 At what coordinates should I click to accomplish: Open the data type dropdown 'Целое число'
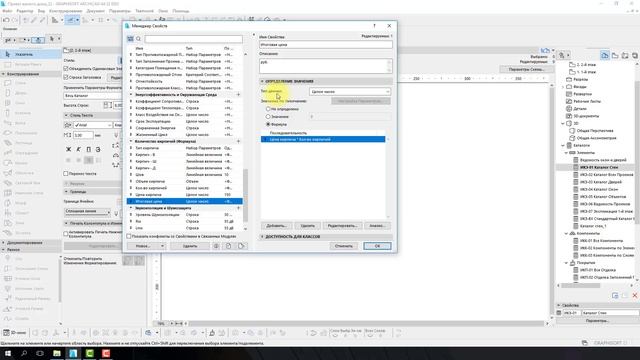[x=350, y=92]
